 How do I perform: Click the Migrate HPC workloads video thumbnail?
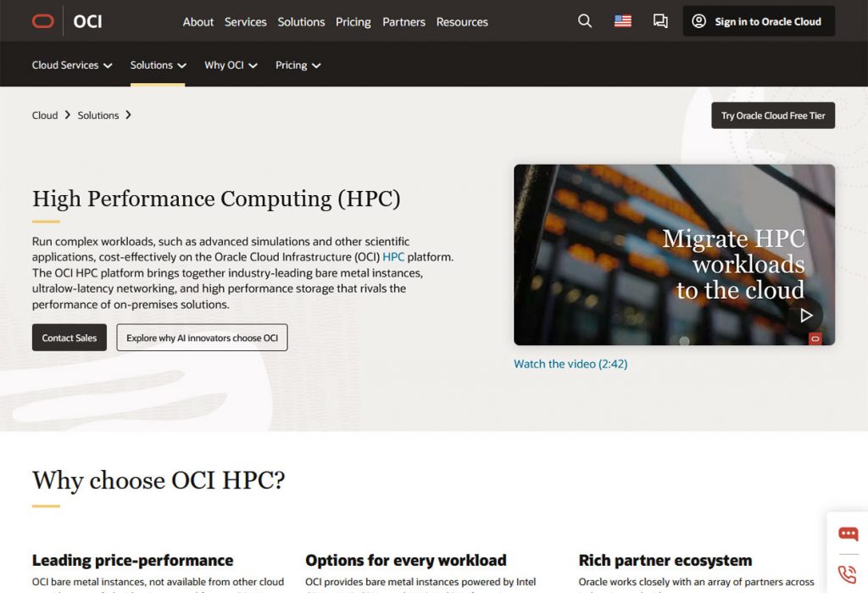(x=674, y=255)
